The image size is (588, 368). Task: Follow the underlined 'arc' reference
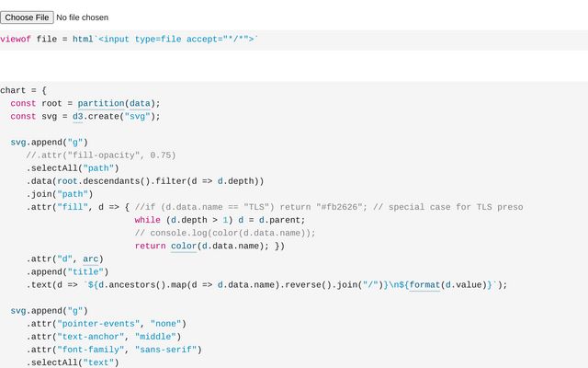pyautogui.click(x=91, y=259)
